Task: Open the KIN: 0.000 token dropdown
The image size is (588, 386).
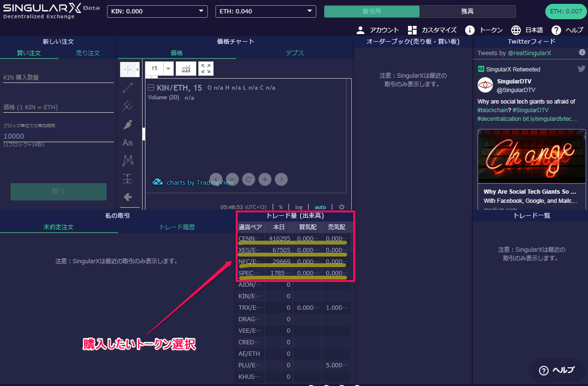Action: 156,12
